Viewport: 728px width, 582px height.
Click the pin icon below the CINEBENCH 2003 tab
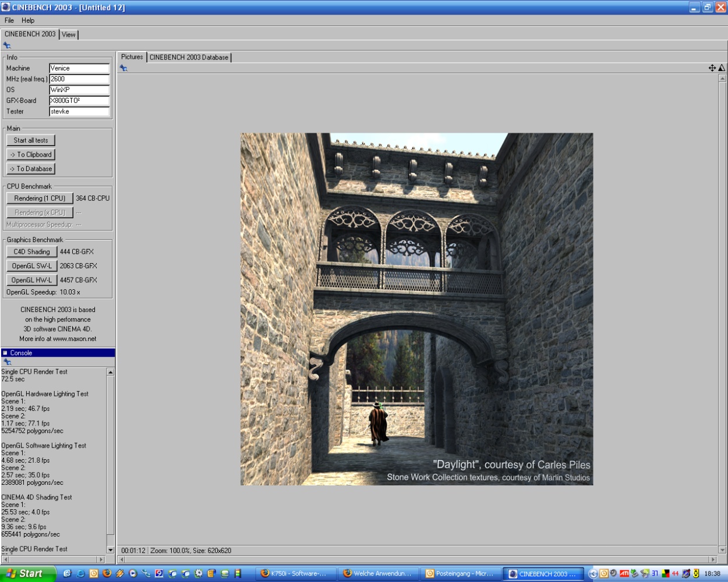pos(7,45)
